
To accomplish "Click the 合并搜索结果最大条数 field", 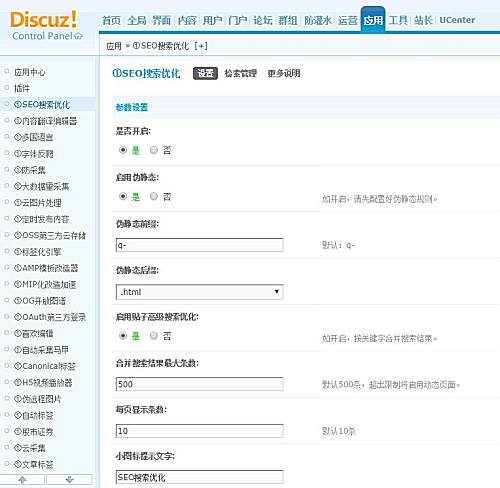I will (200, 384).
